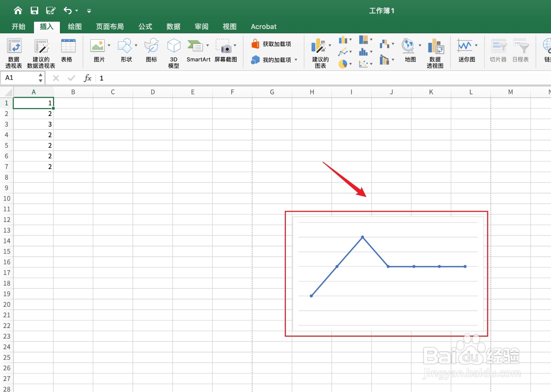This screenshot has height=392, width=551.
Task: Click My Add-ins (我的加载项)
Action: (x=271, y=60)
